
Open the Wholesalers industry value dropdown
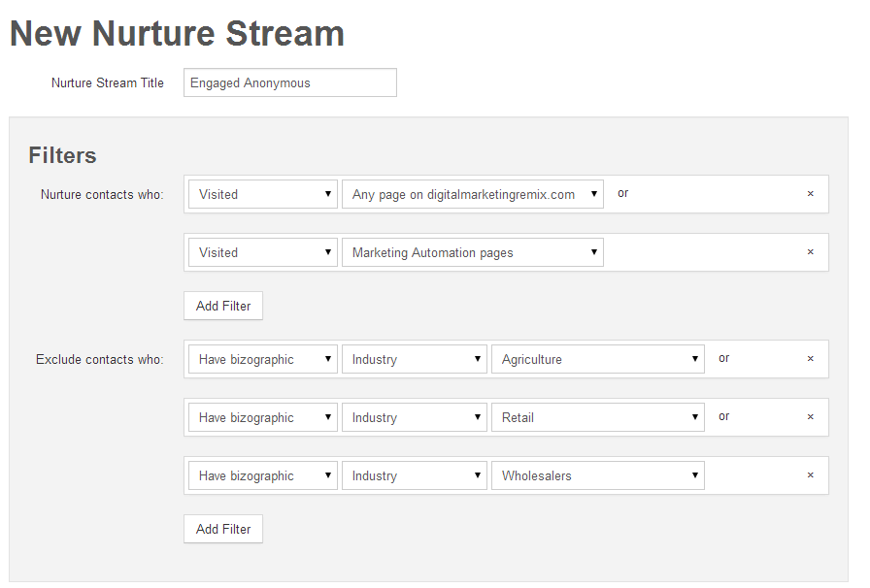597,475
